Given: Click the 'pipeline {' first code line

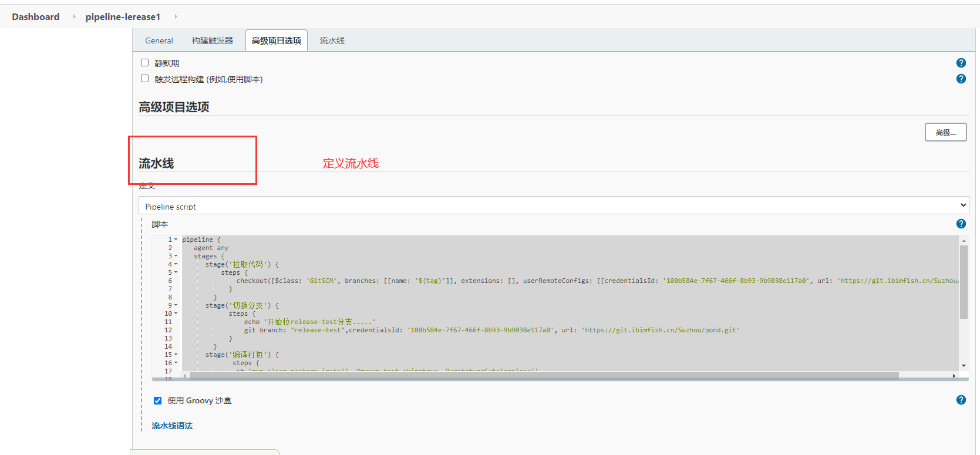Looking at the screenshot, I should [x=201, y=240].
